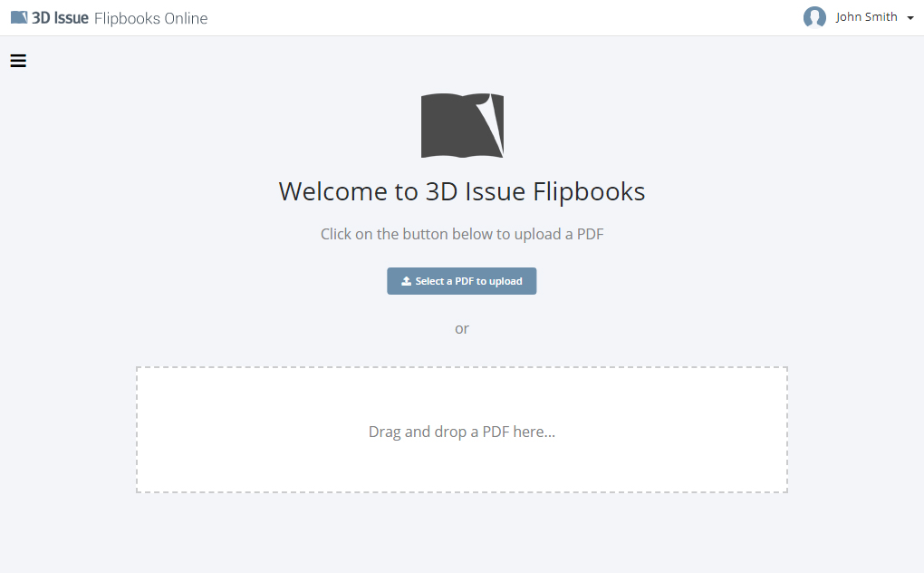
Task: Expand the John Smith dropdown caret
Action: [x=910, y=18]
